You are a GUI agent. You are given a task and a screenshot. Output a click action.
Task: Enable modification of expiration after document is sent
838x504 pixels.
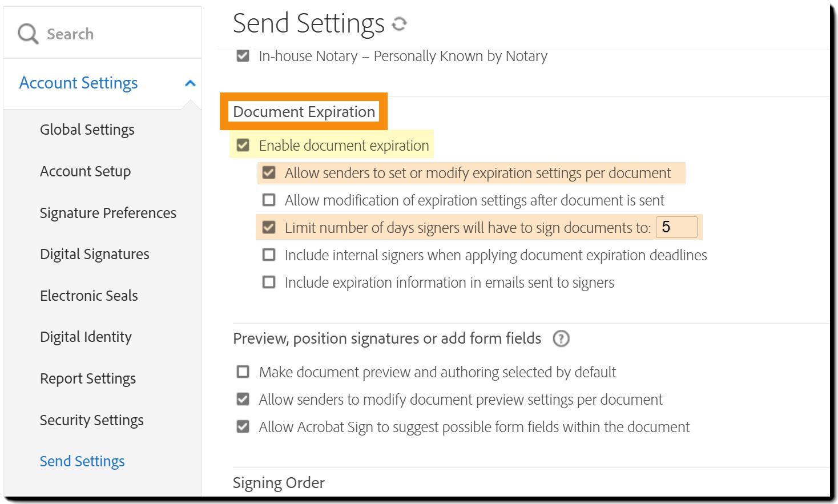(269, 200)
